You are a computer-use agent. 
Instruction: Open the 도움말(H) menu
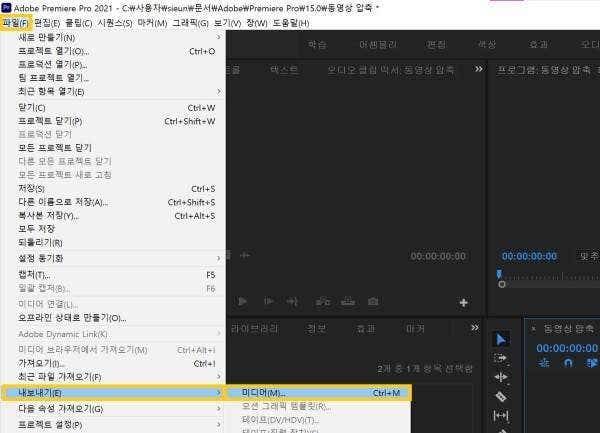click(291, 23)
